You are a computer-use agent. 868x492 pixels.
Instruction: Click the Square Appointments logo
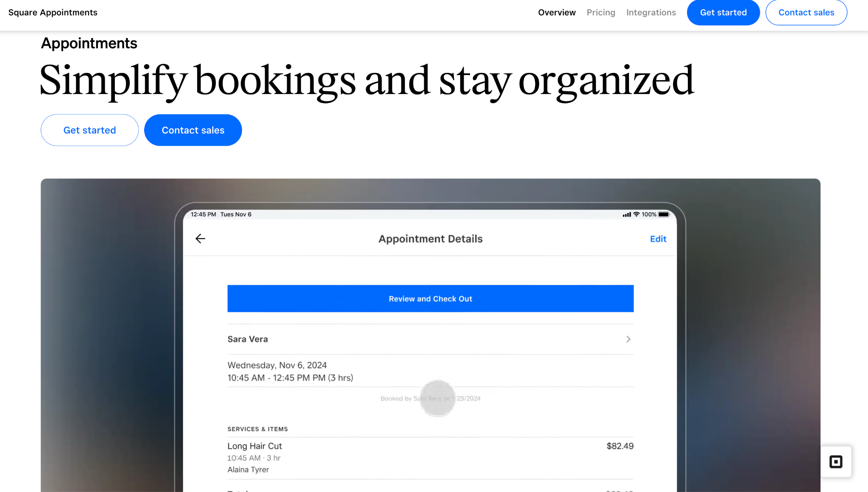pos(52,12)
